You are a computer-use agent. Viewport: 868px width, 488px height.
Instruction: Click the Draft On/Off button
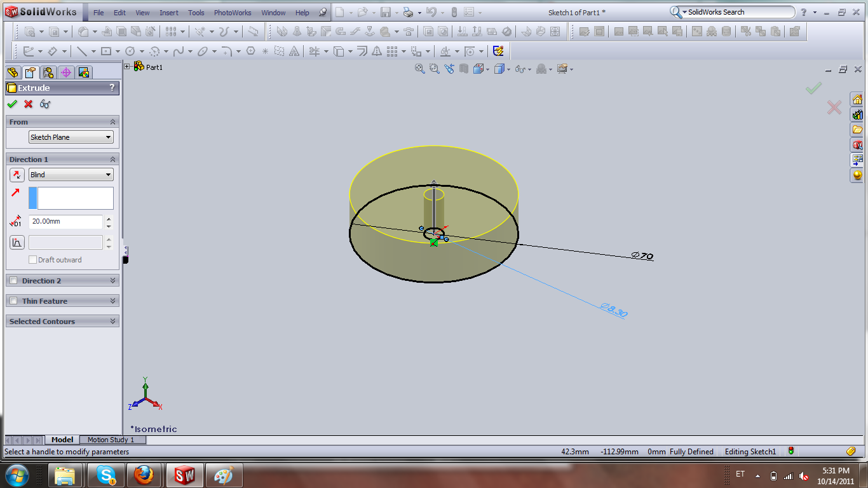click(17, 242)
